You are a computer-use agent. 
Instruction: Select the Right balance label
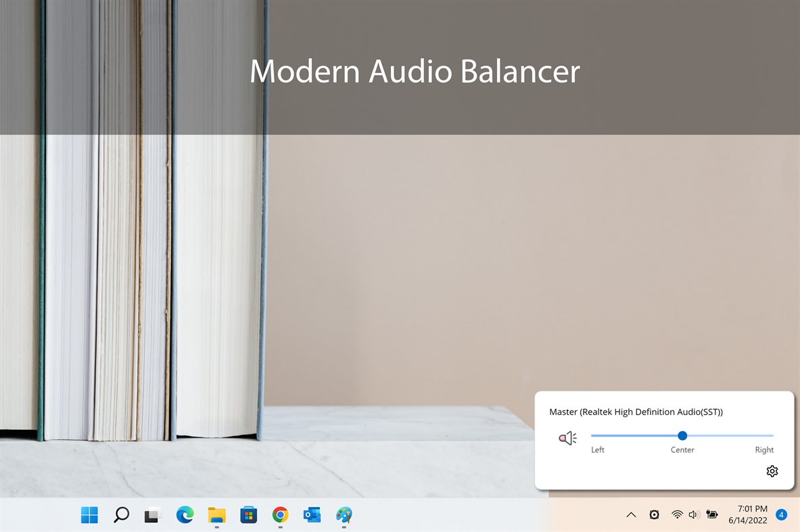(764, 450)
